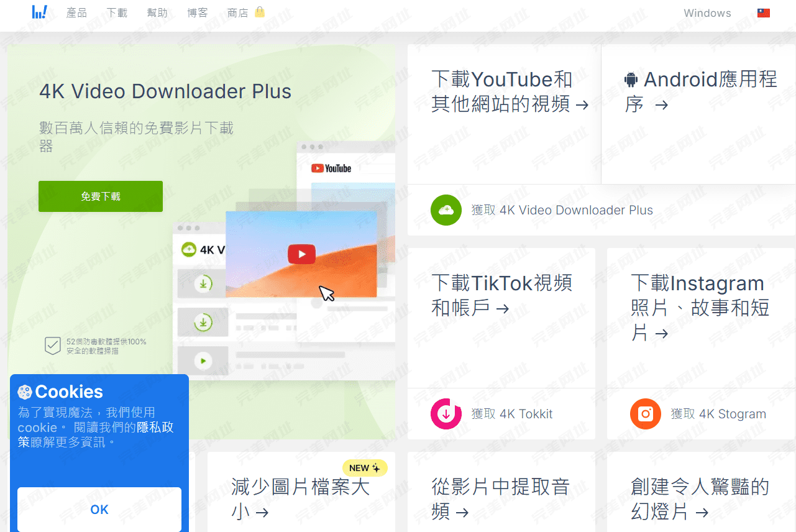
Task: Click 數百萬人信賴的免費影片下載器 subtitle text
Action: click(x=137, y=137)
